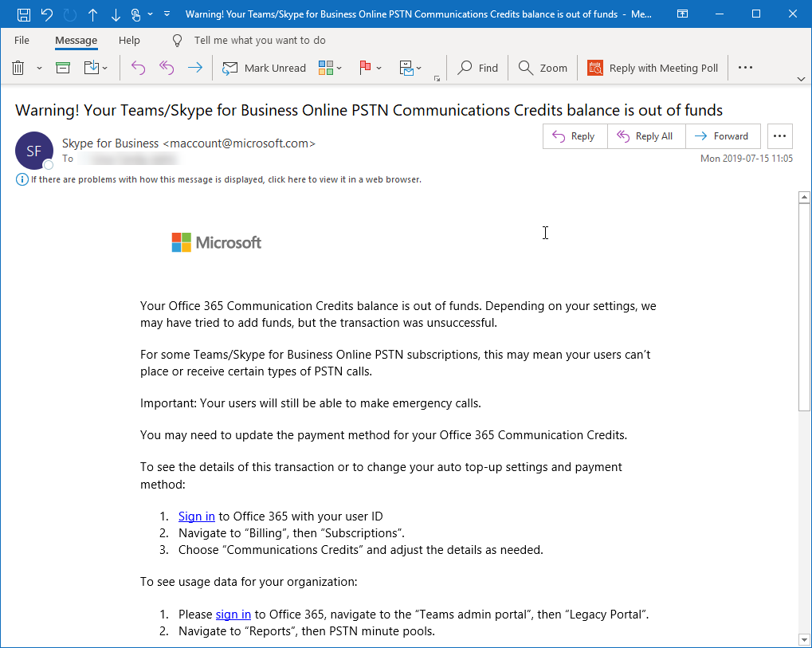Switch to the Message tab
Image resolution: width=812 pixels, height=648 pixels.
[76, 41]
